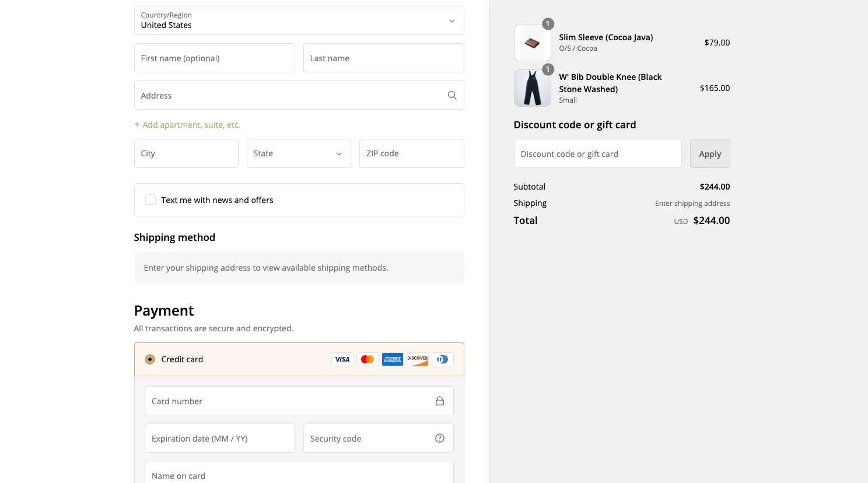The image size is (868, 483).
Task: Click the Expiration date field
Action: click(x=219, y=438)
